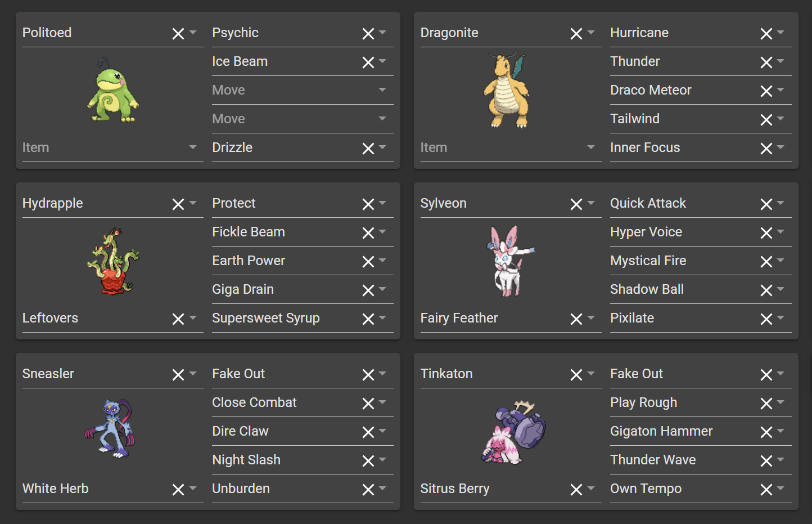Remove Hyper Voice from Sylveon

pyautogui.click(x=766, y=233)
